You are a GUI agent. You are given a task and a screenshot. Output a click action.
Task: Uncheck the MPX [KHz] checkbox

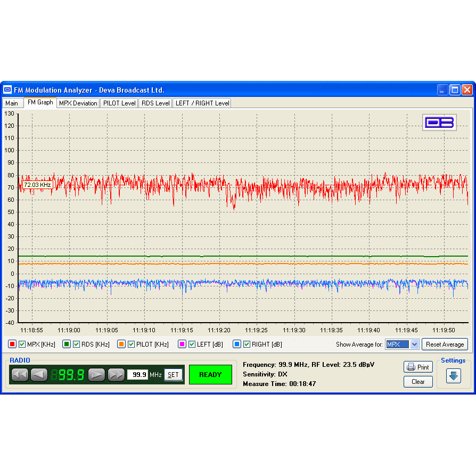click(22, 344)
